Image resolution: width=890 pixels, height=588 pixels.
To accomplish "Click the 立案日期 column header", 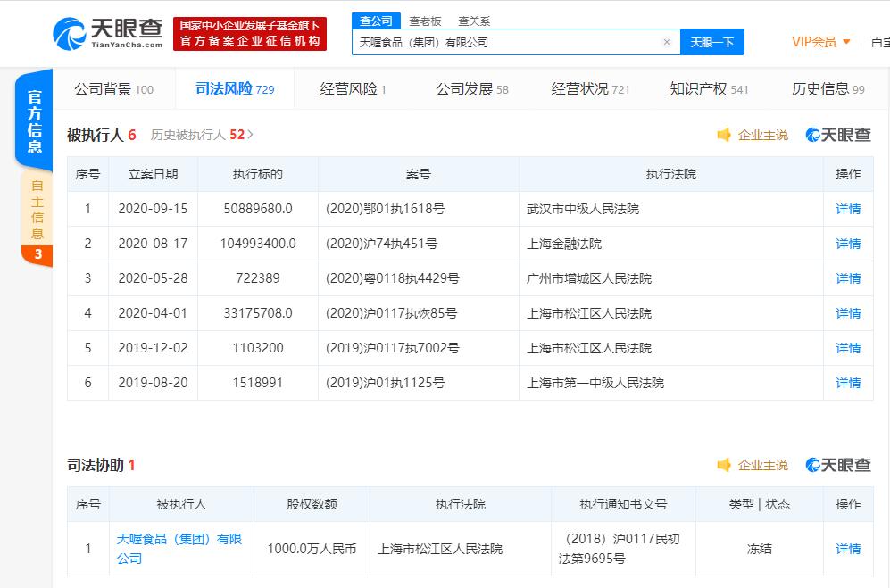I will (x=153, y=174).
